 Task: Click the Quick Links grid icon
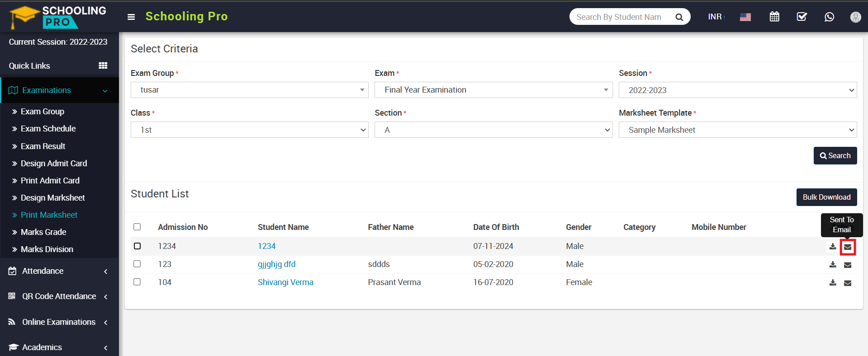(x=103, y=66)
